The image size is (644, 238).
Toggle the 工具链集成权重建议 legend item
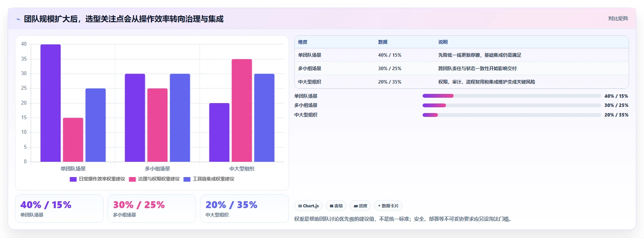coord(209,179)
